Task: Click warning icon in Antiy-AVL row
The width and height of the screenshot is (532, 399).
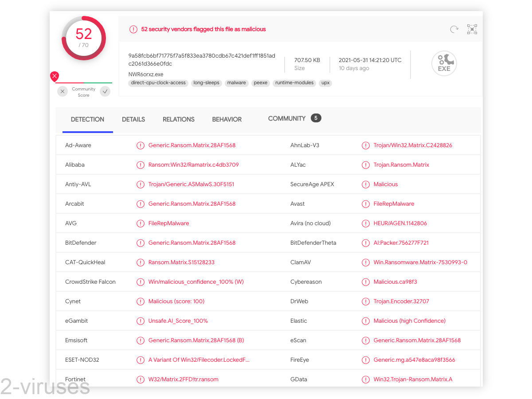Action: [141, 184]
